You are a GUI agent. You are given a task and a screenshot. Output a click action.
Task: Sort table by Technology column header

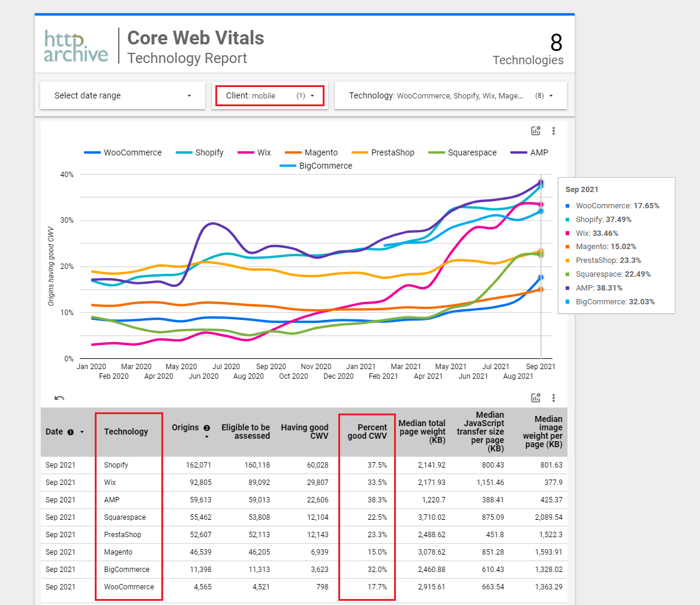[126, 432]
